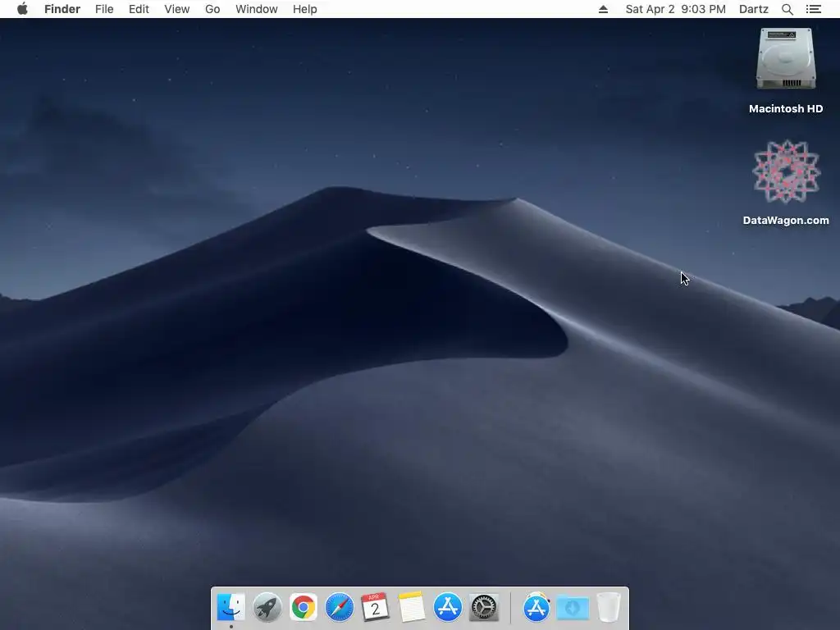Open the Apple menu
Screen dimensions: 840x630
tap(22, 9)
